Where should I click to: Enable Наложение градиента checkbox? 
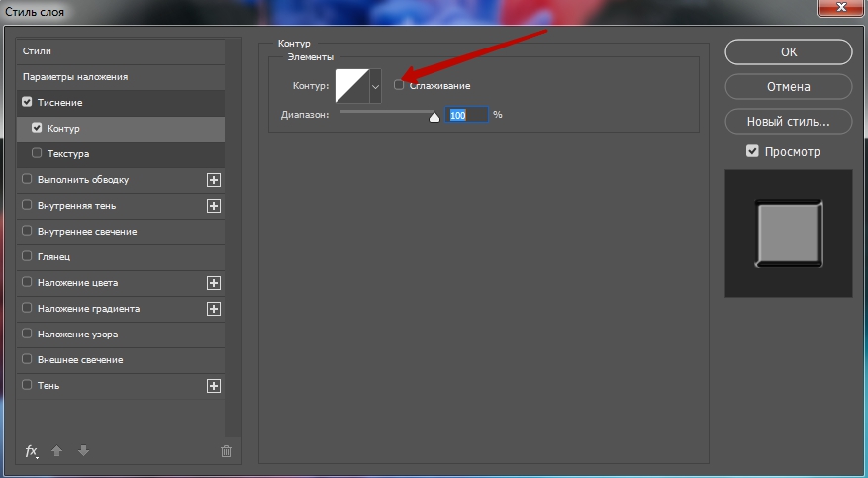pyautogui.click(x=27, y=308)
